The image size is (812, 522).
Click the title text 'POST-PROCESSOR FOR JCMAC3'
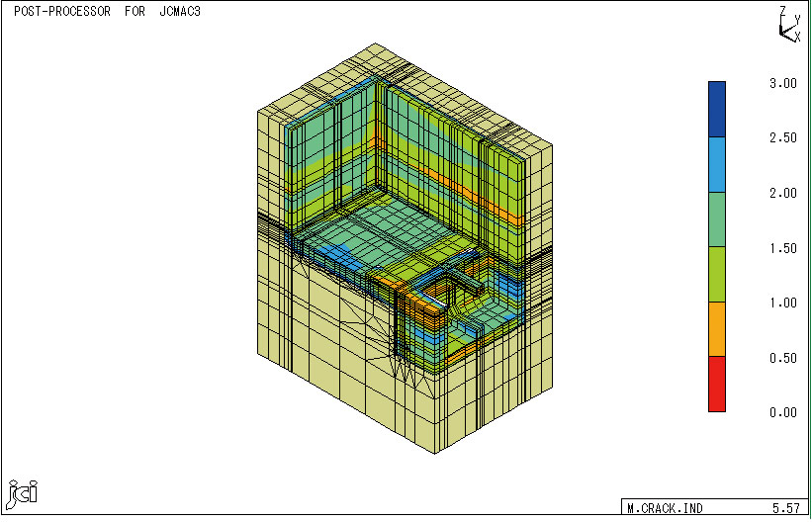pos(107,12)
